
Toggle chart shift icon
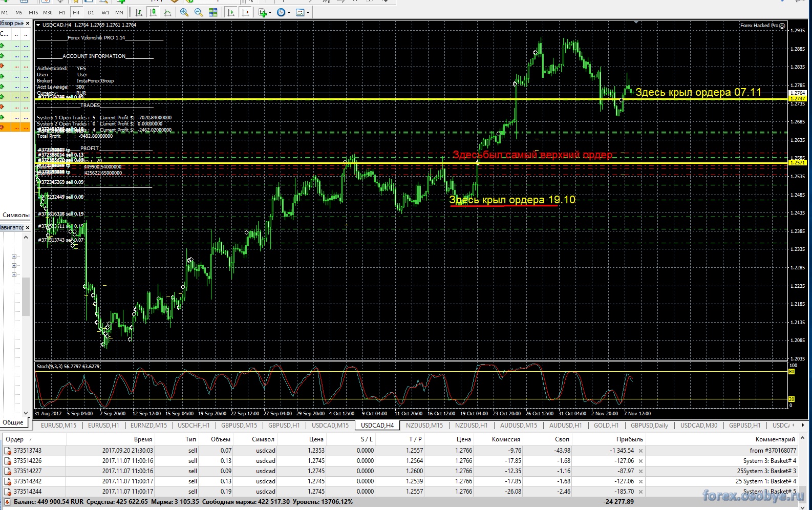245,12
